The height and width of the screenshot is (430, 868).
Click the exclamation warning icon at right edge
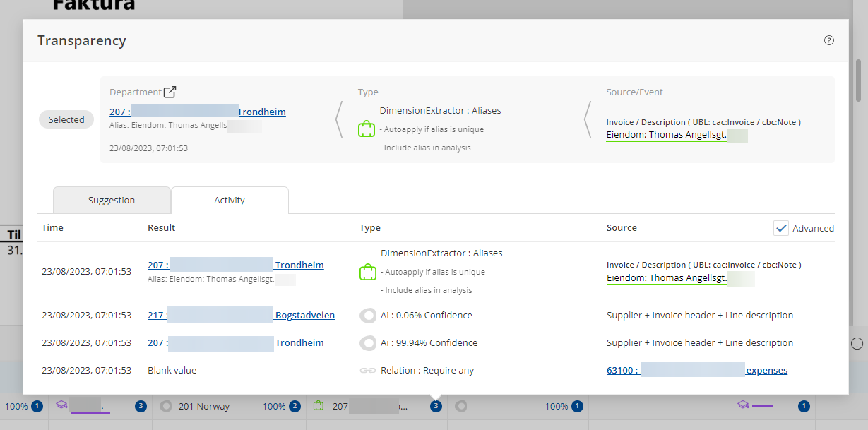tap(857, 343)
